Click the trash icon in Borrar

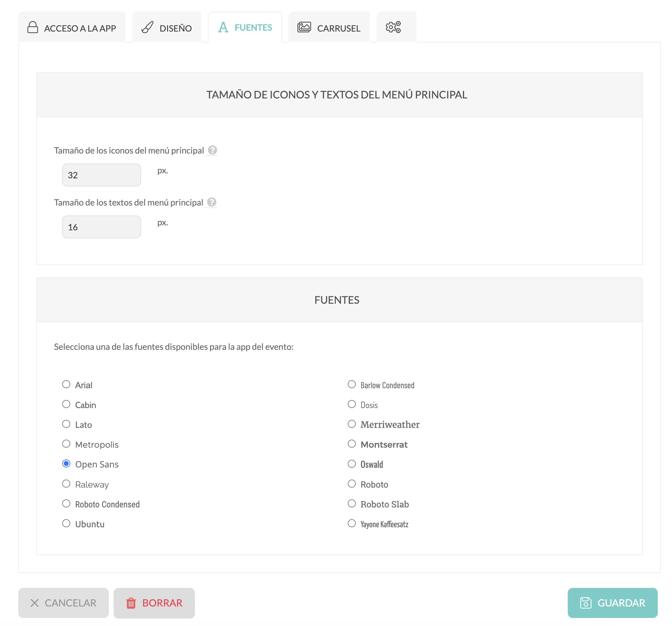click(131, 603)
